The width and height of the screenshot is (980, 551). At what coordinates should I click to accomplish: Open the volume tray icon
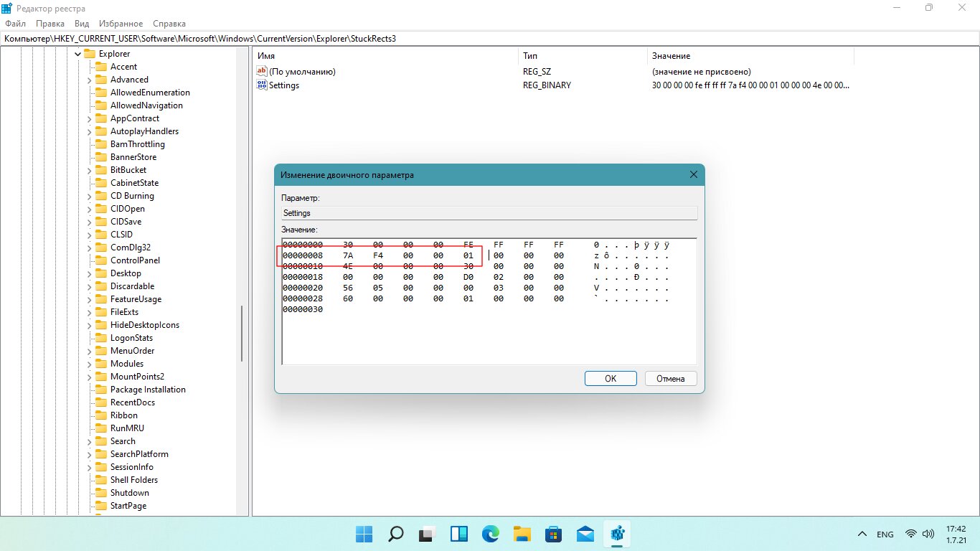928,534
